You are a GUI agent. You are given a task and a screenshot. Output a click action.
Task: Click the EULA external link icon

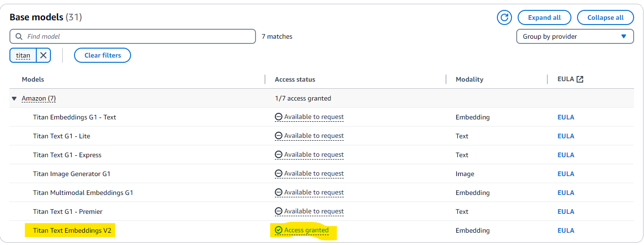click(x=580, y=79)
